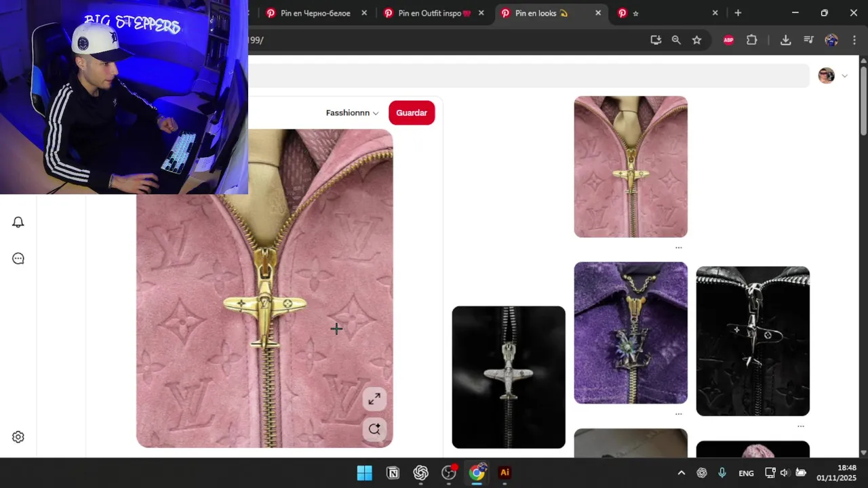Open the Chrome profile avatar

pos(831,40)
